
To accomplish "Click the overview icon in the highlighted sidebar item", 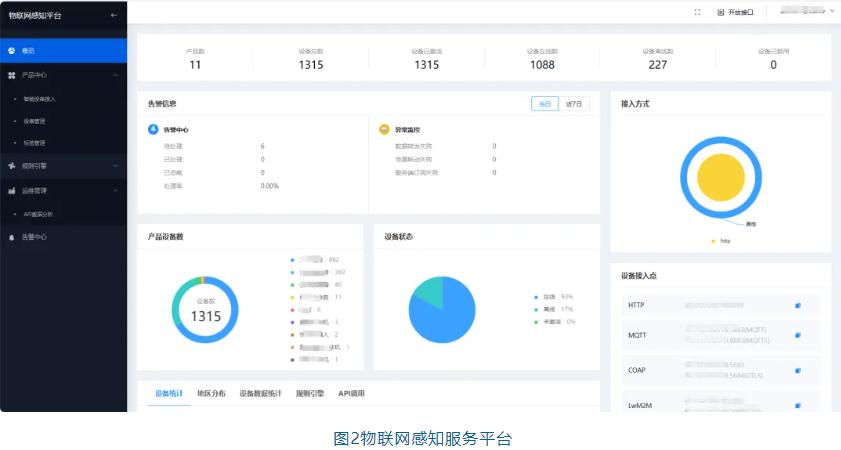I will 12,50.
